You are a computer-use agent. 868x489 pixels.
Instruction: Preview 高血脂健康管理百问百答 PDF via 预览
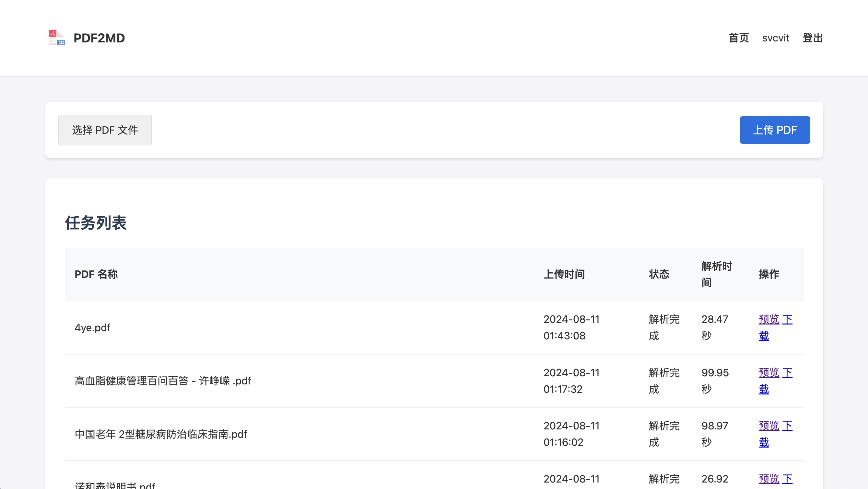pyautogui.click(x=769, y=373)
